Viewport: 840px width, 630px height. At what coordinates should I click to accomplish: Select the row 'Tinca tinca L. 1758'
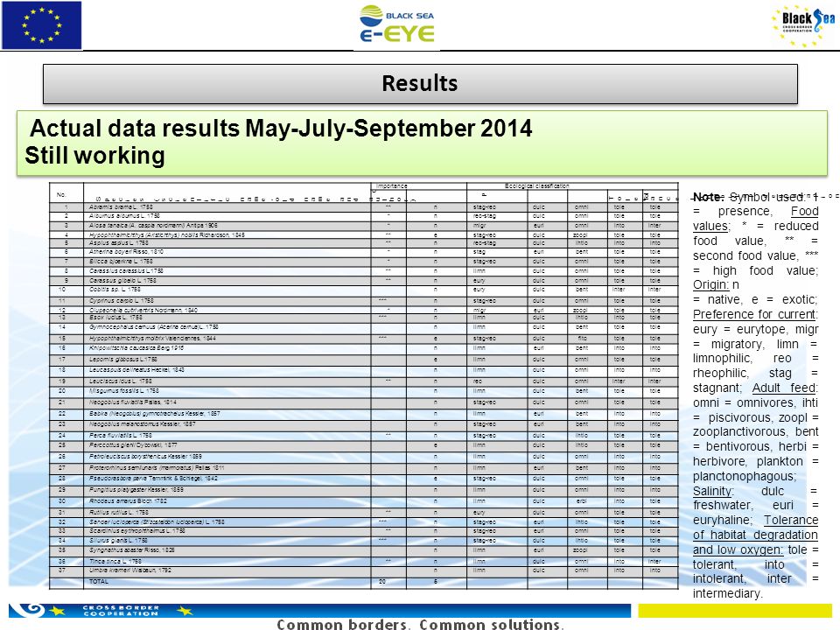pyautogui.click(x=364, y=562)
